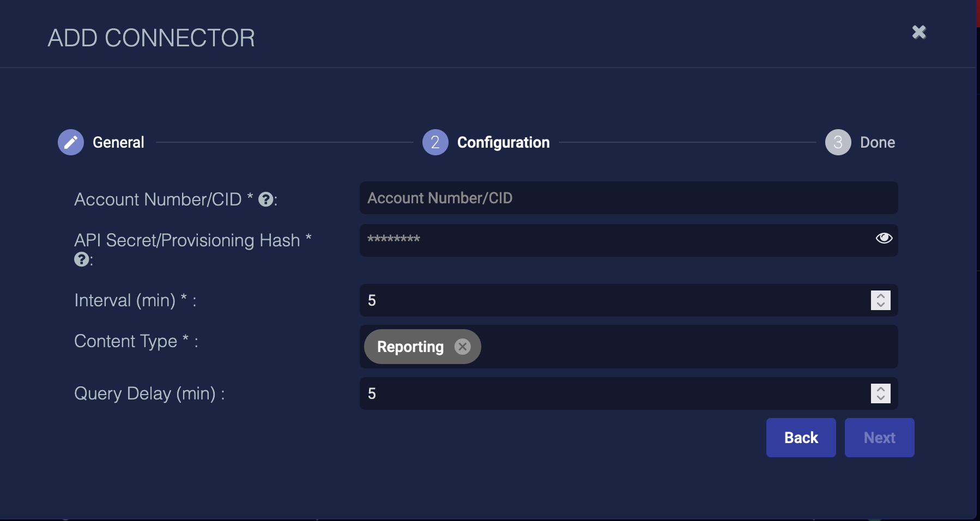Decrease the Interval value with down arrow
Viewport: 980px width, 521px height.
coord(881,305)
